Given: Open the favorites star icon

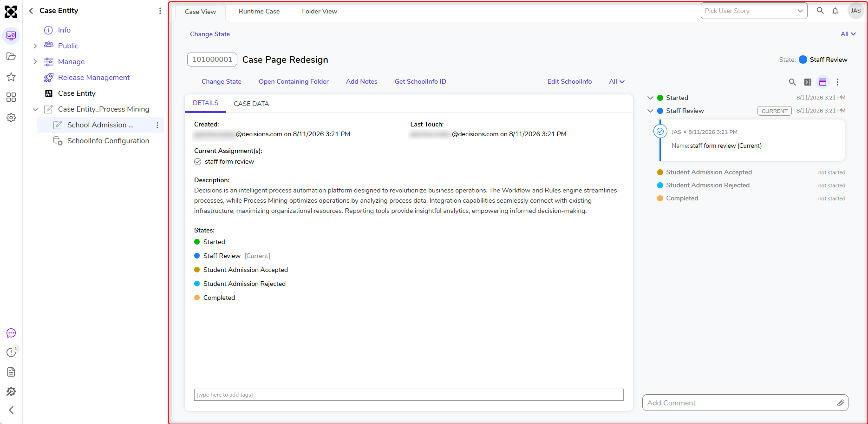Looking at the screenshot, I should pos(11,77).
